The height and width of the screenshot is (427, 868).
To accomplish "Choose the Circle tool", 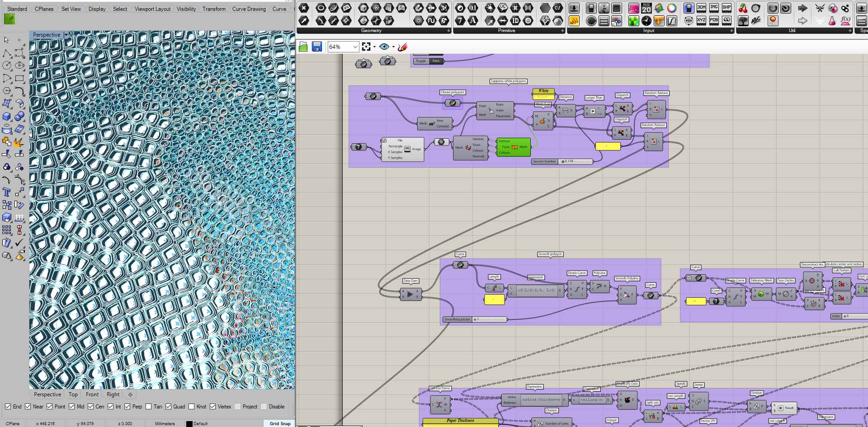I will [x=7, y=66].
